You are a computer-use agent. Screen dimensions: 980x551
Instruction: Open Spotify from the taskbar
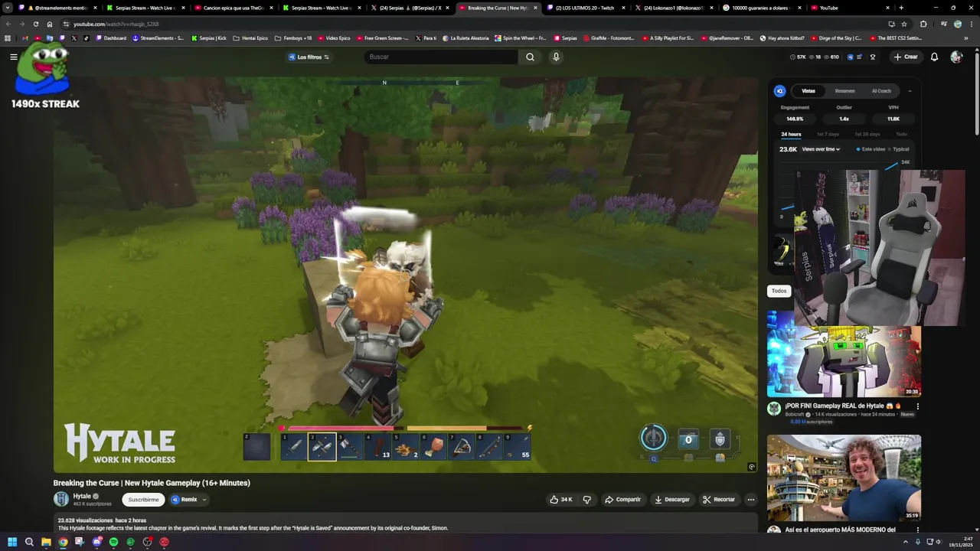(x=113, y=542)
